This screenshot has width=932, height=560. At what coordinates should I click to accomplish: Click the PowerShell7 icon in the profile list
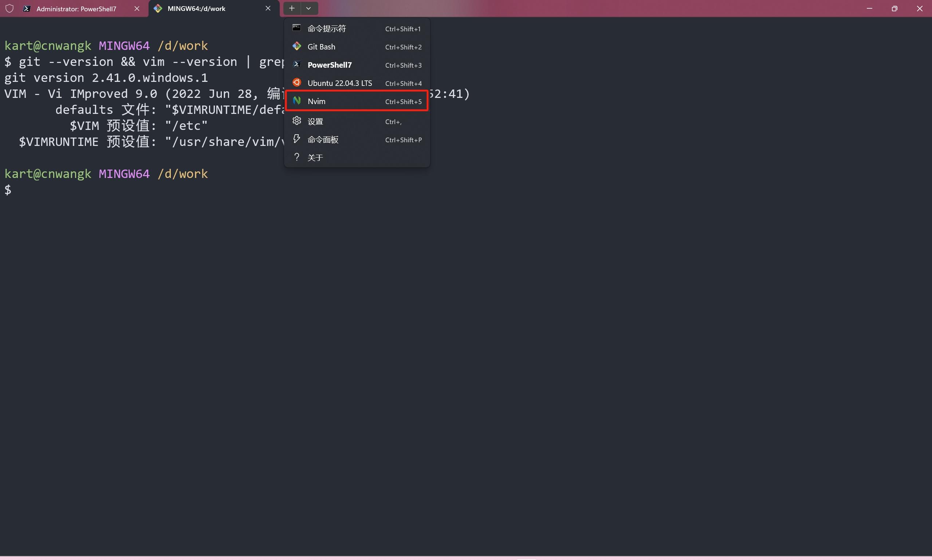297,64
